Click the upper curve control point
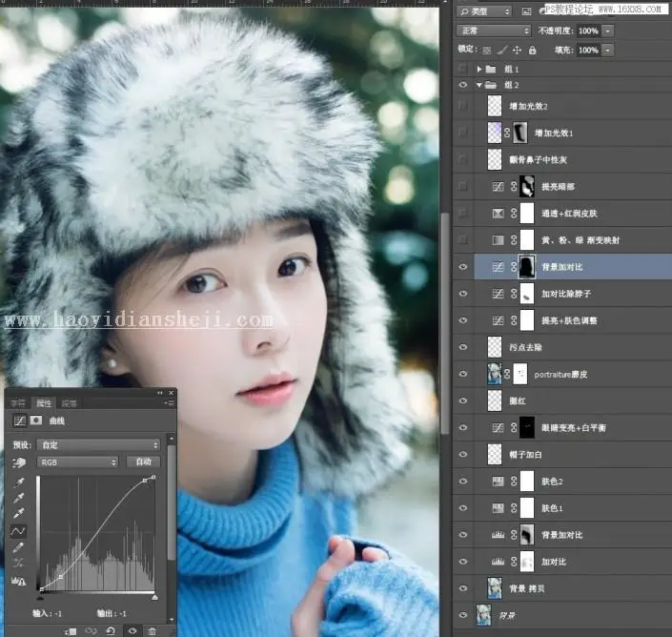Screen dimensions: 672x637 (x=145, y=481)
